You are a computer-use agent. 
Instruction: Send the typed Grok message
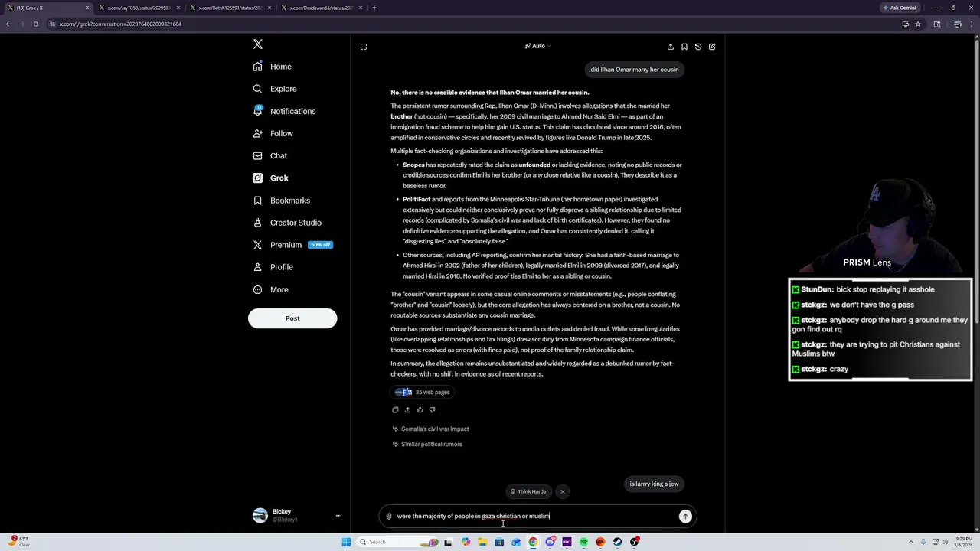point(685,517)
